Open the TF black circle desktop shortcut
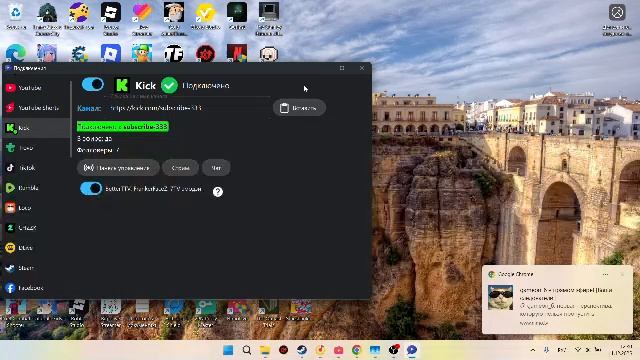The width and height of the screenshot is (640, 360). [174, 53]
